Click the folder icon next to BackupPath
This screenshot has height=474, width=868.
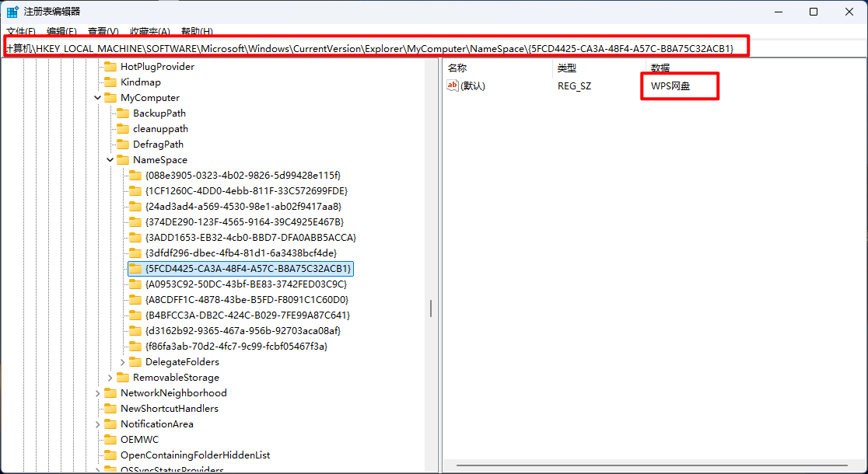122,113
